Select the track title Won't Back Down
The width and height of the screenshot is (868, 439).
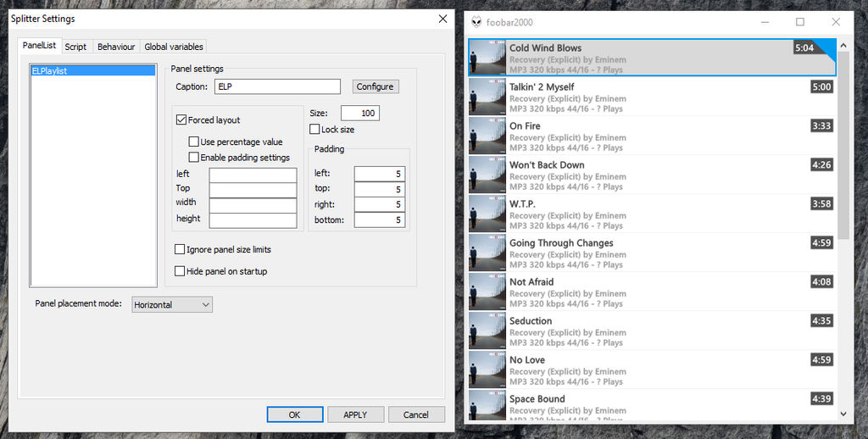547,165
